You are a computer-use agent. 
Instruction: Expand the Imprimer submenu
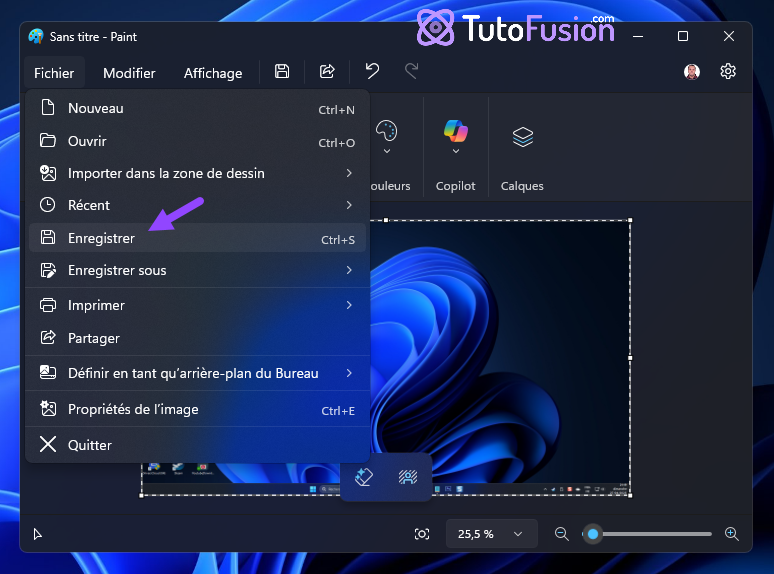pyautogui.click(x=197, y=305)
